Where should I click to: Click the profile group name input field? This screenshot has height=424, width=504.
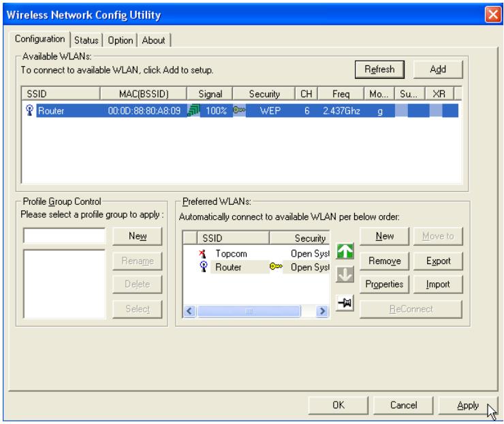click(64, 235)
